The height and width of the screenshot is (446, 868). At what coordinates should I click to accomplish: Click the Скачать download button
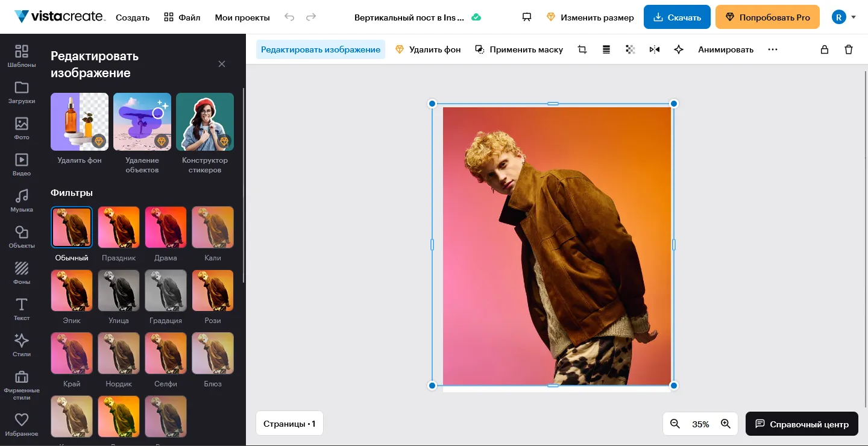tap(677, 17)
